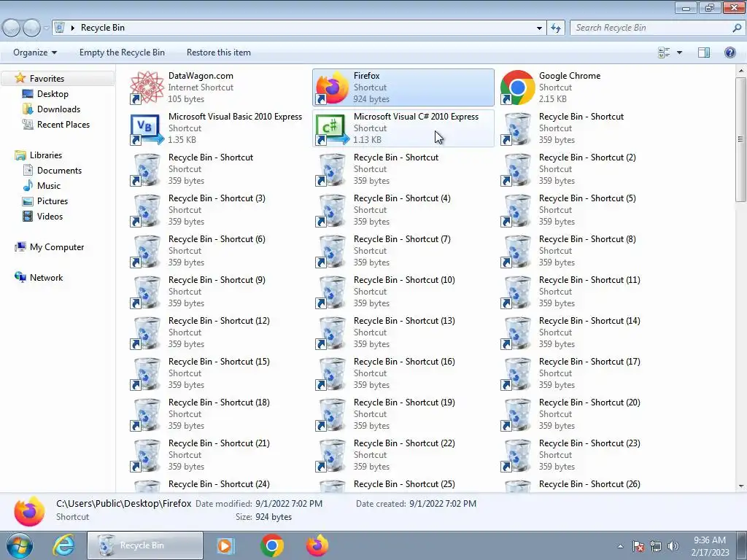Image resolution: width=747 pixels, height=560 pixels.
Task: Select the Google Chrome shortcut icon in the file list
Action: click(x=517, y=87)
